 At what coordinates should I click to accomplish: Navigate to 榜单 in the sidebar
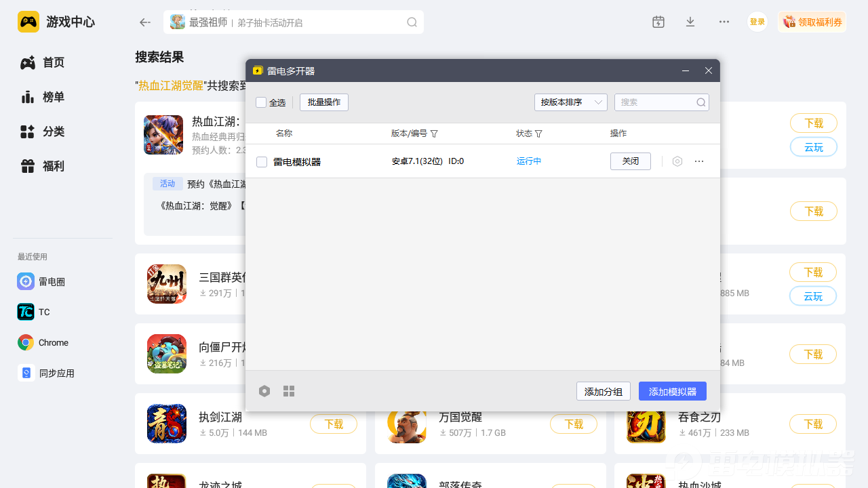pyautogui.click(x=53, y=97)
